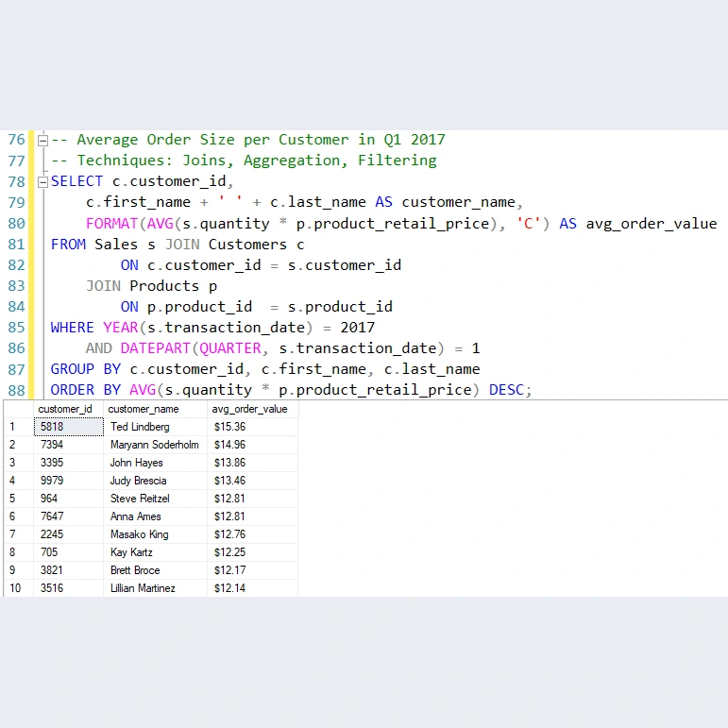Screen dimensions: 728x728
Task: Select customer_id cell 7394
Action: tap(69, 445)
